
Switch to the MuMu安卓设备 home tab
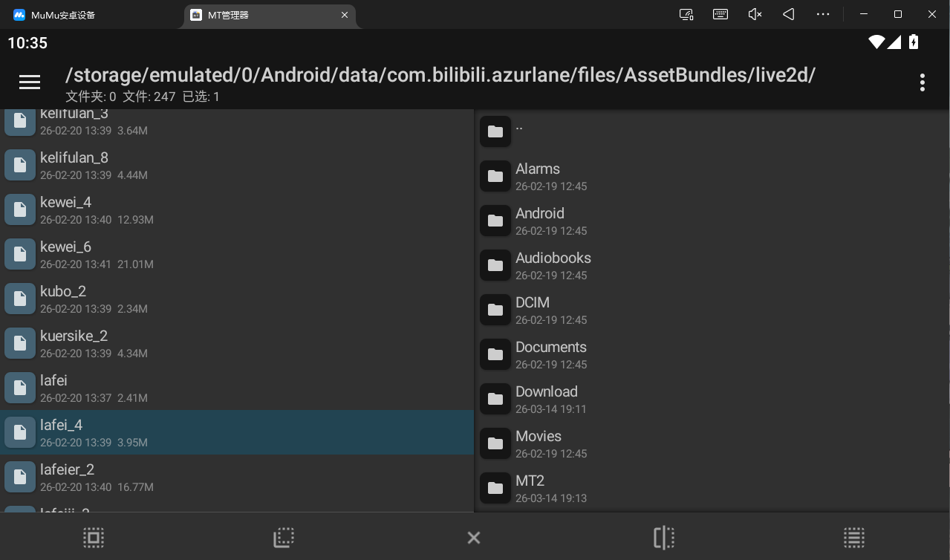point(89,15)
